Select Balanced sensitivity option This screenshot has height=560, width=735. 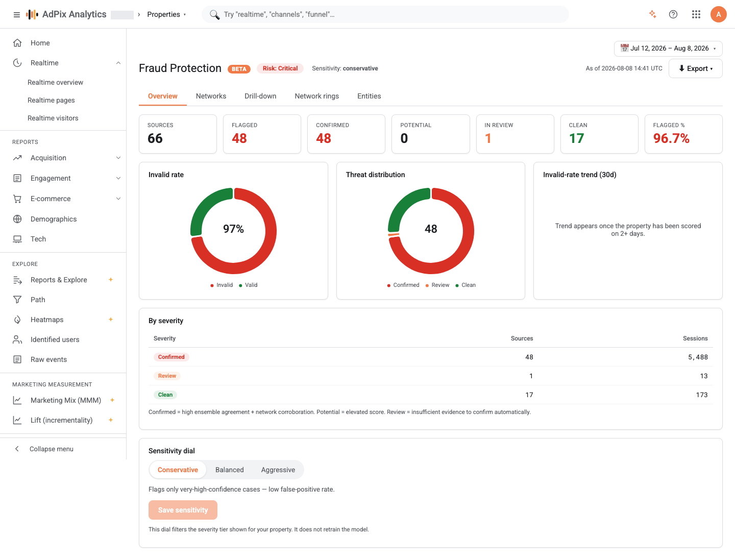pyautogui.click(x=230, y=470)
